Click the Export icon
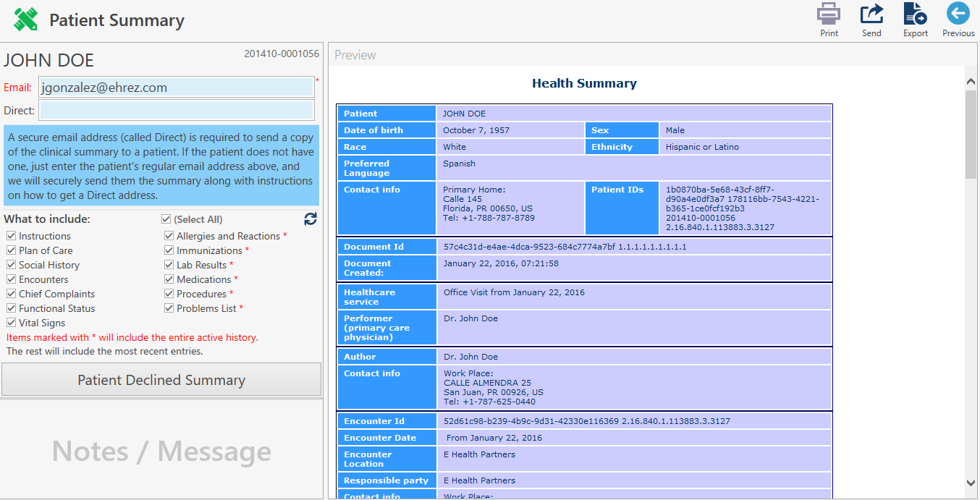The image size is (980, 500). pyautogui.click(x=916, y=14)
